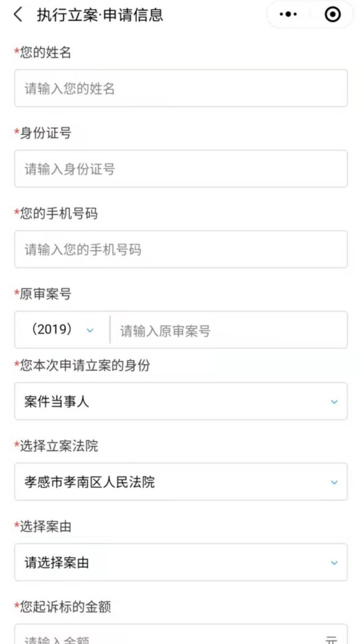
Task: Click the 您的姓名 field label
Action: [x=45, y=52]
